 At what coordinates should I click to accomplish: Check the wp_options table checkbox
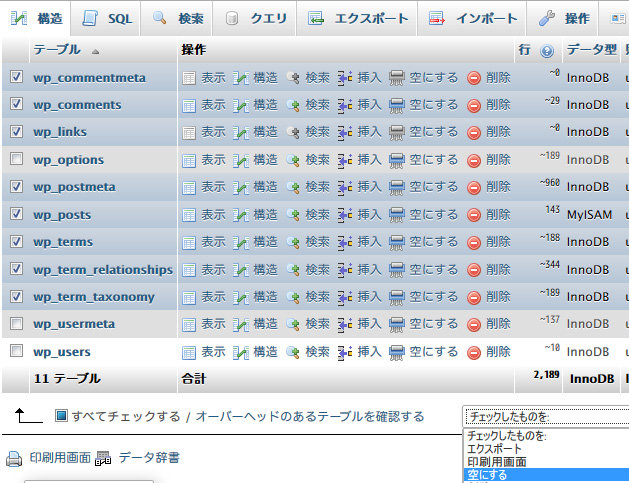[16, 159]
